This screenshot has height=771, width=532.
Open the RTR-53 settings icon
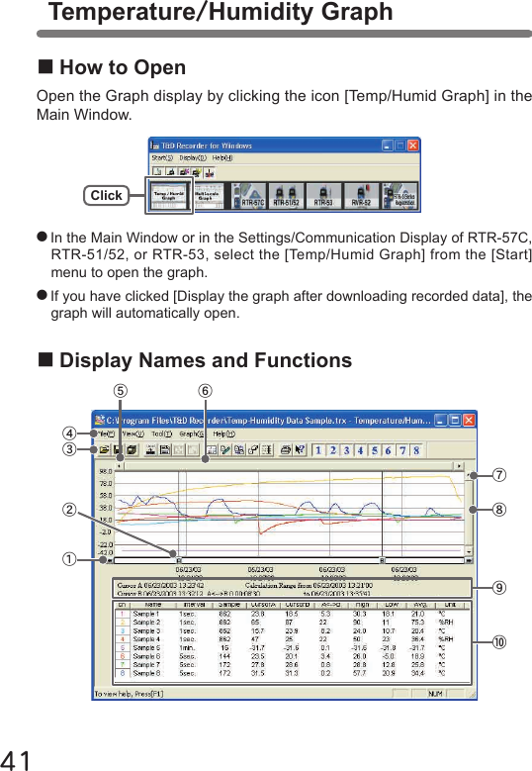pos(323,196)
